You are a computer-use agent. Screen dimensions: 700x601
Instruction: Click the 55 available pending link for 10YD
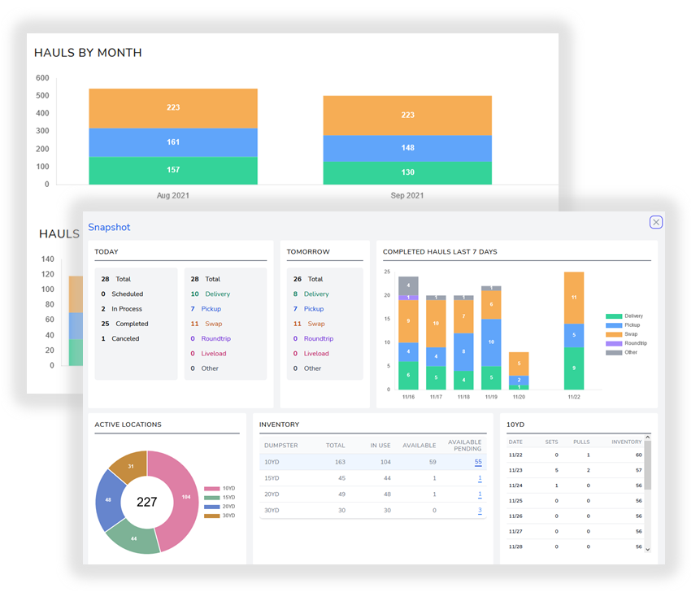click(478, 462)
